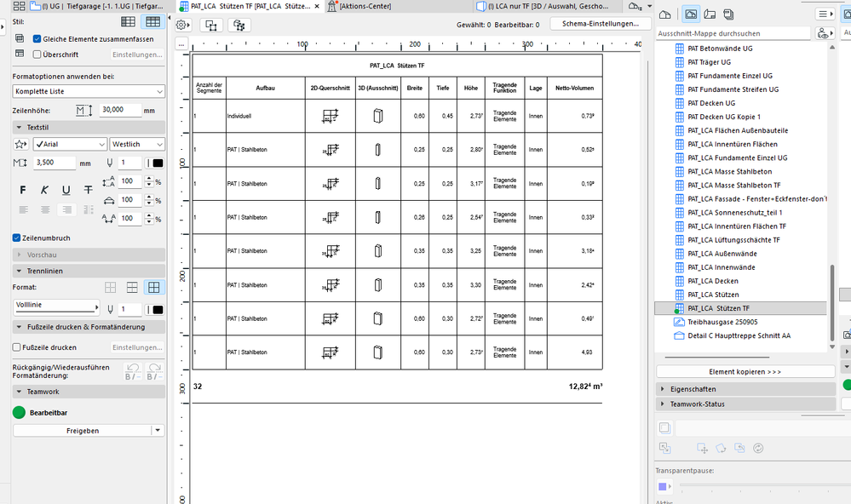
Task: Disable Gleiche Elemente zusammenfassen
Action: (36, 37)
